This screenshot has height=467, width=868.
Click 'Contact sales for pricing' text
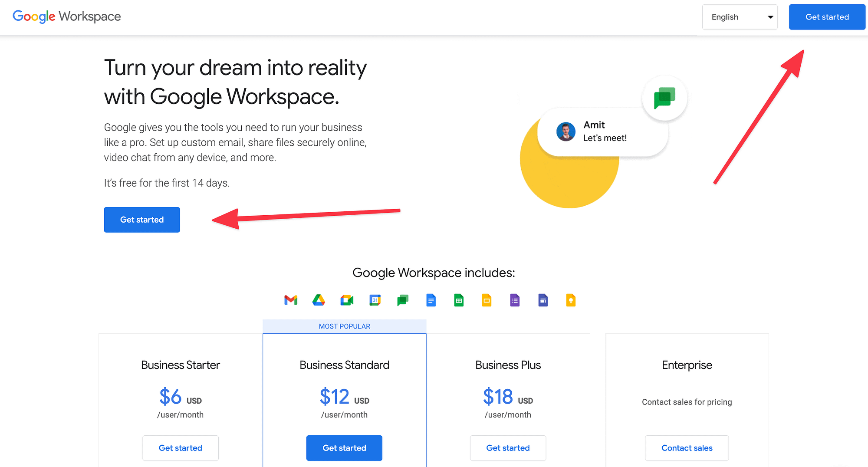pyautogui.click(x=687, y=402)
